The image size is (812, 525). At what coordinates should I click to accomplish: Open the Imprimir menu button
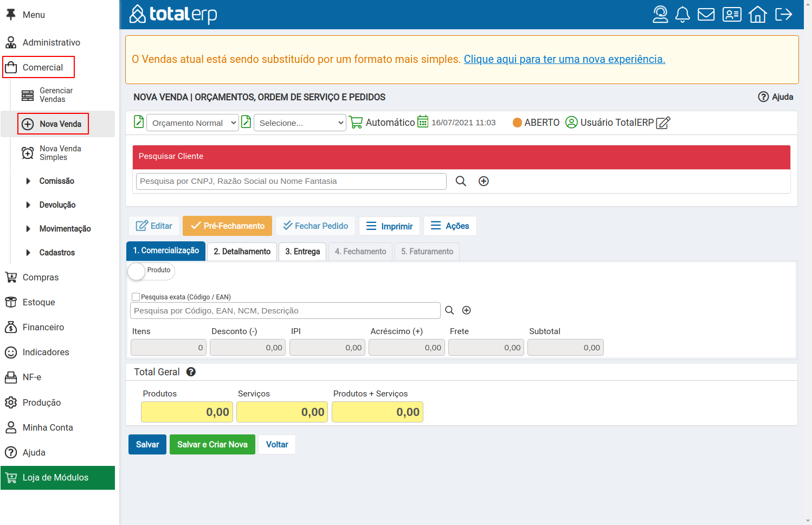[x=389, y=226]
